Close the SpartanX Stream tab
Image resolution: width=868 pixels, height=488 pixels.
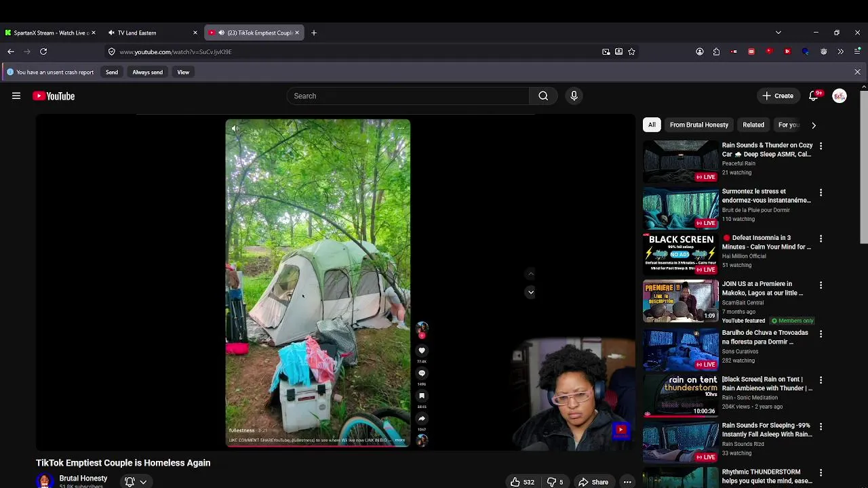[93, 33]
